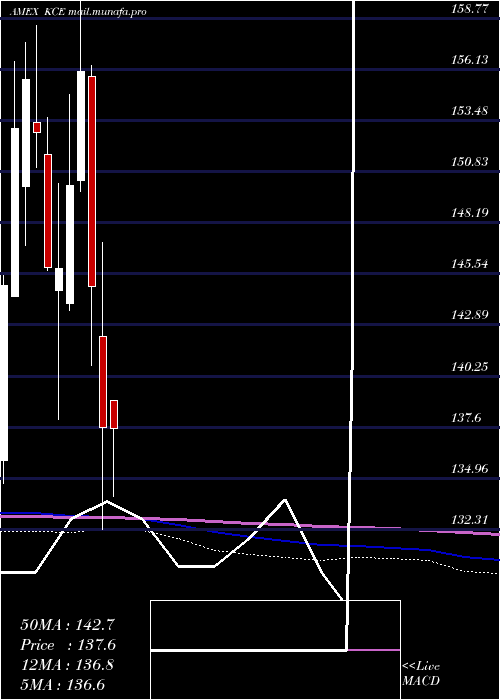Click the tall red candle from 156 to 145

click(92, 181)
